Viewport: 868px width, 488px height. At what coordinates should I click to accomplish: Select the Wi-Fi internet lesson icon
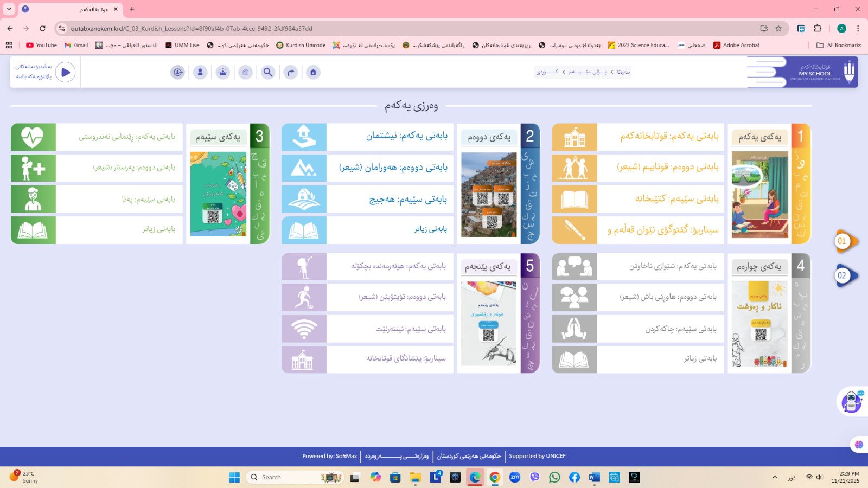coord(304,329)
